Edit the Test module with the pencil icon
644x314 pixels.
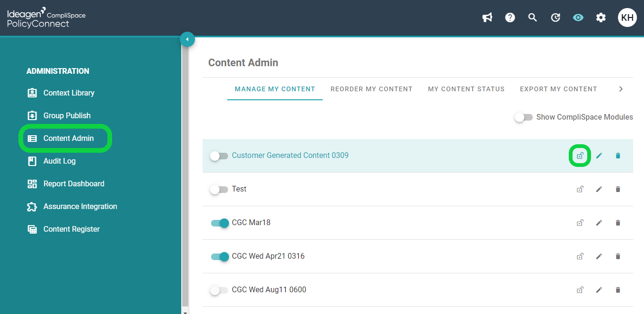click(599, 189)
